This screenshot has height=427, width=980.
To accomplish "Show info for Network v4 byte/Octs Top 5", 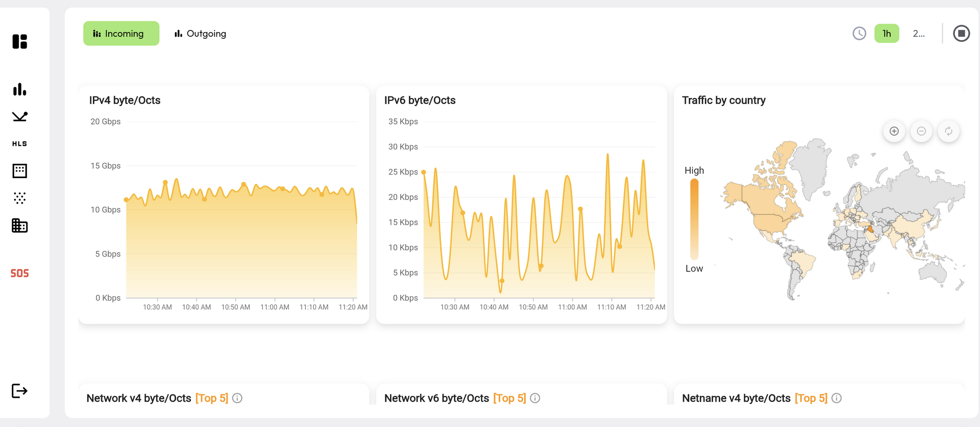I will [x=237, y=398].
